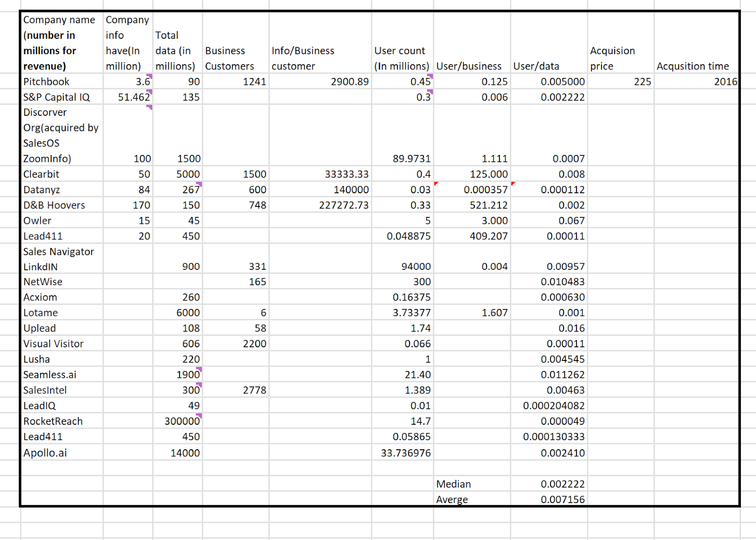Select the Clearbit row label

click(x=62, y=174)
